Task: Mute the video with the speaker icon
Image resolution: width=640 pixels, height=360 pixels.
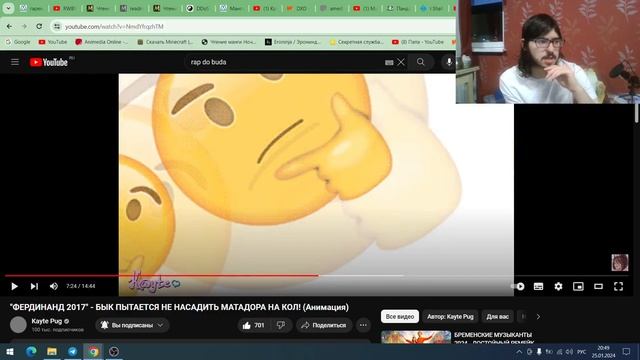Action: (x=53, y=287)
